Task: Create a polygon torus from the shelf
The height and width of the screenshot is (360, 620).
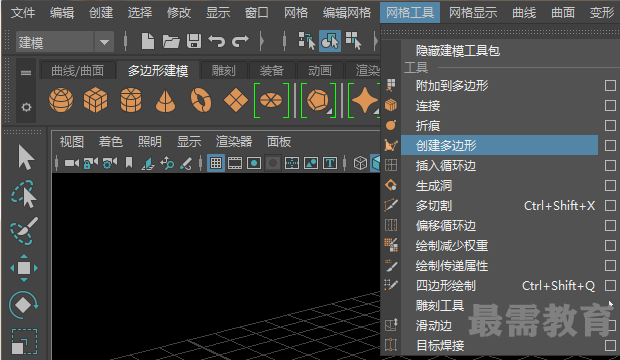Action: point(201,100)
